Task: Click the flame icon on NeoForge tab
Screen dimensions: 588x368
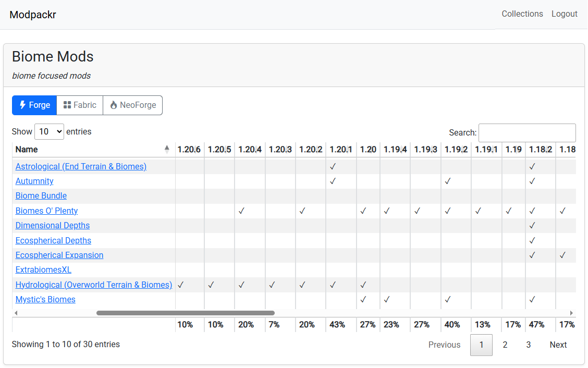Action: point(114,105)
